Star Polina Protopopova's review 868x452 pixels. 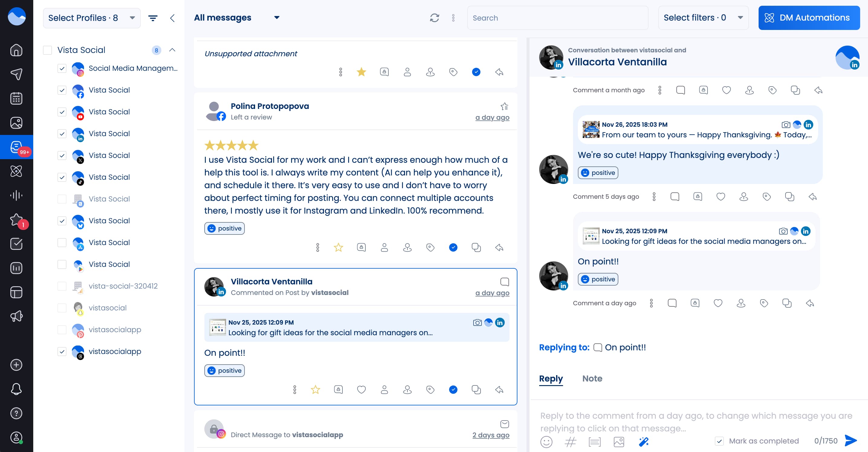pyautogui.click(x=338, y=247)
